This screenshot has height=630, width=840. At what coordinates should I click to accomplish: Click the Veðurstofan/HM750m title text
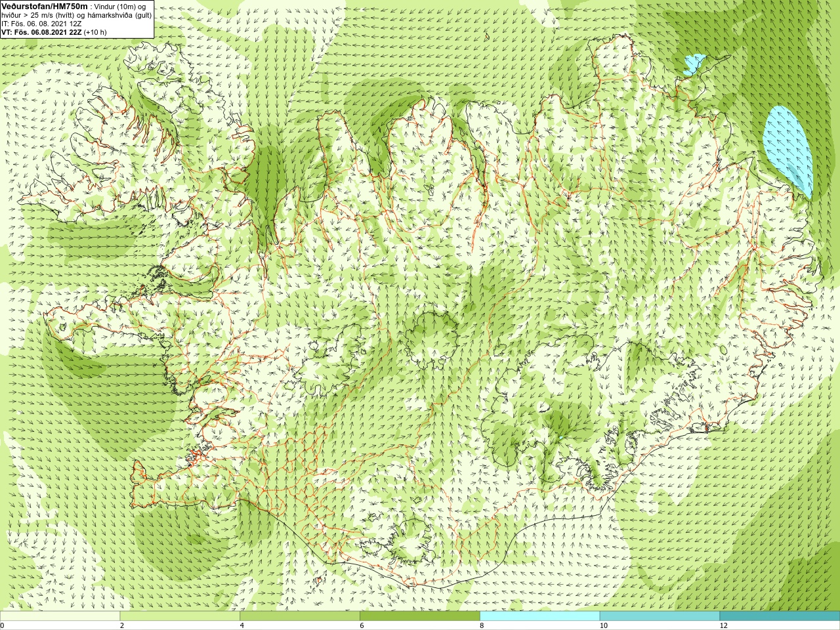(45, 6)
